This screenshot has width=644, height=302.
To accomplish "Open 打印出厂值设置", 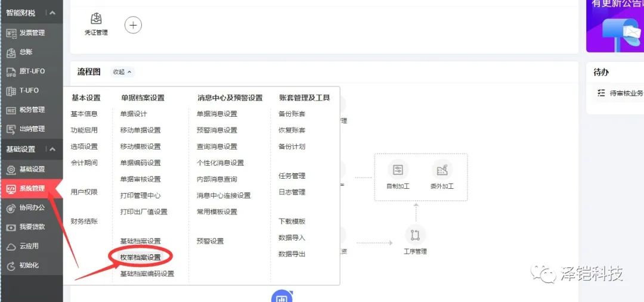I will click(144, 211).
